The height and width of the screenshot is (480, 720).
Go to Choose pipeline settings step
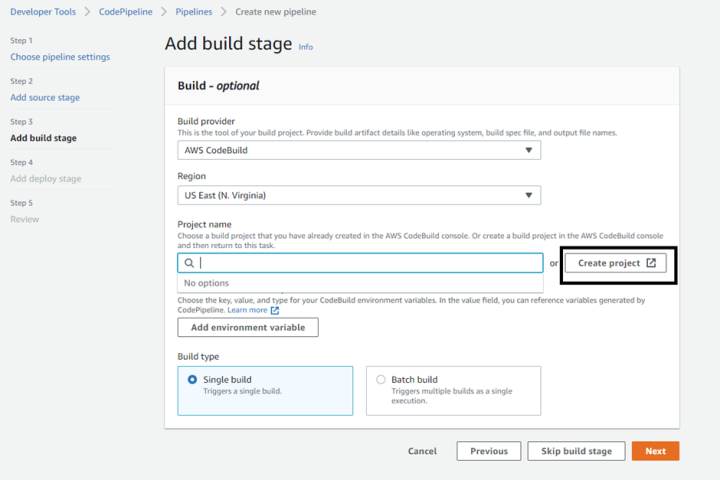pyautogui.click(x=60, y=57)
